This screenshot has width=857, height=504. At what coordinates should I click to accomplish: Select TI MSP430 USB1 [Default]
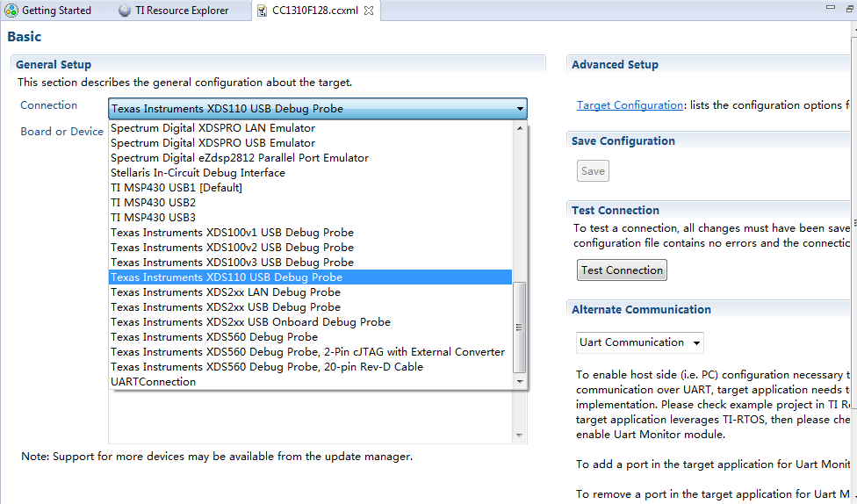pyautogui.click(x=310, y=188)
